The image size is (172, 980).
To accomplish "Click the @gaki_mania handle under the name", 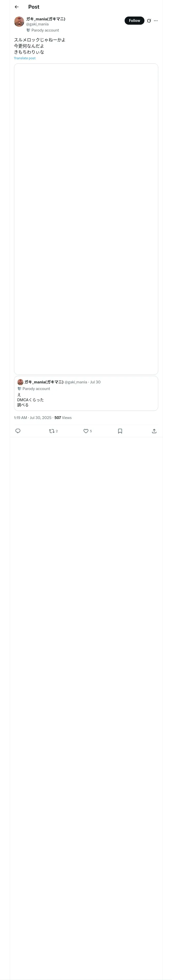I will (x=37, y=24).
